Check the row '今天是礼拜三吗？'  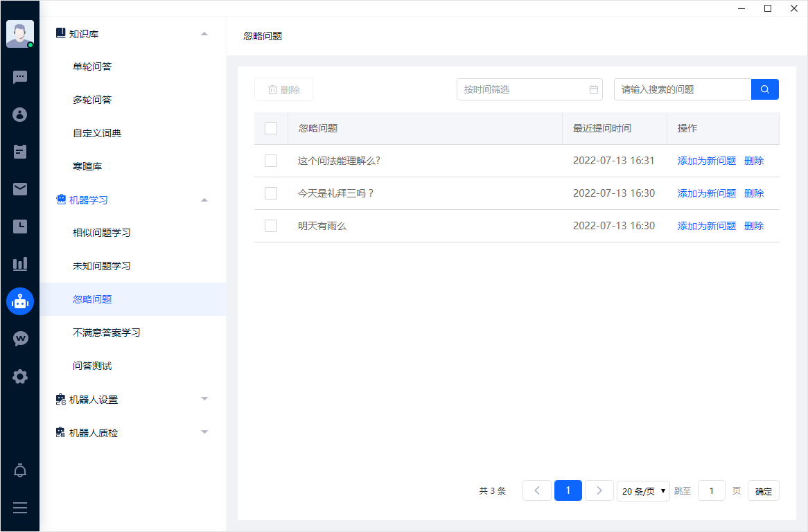(271, 193)
